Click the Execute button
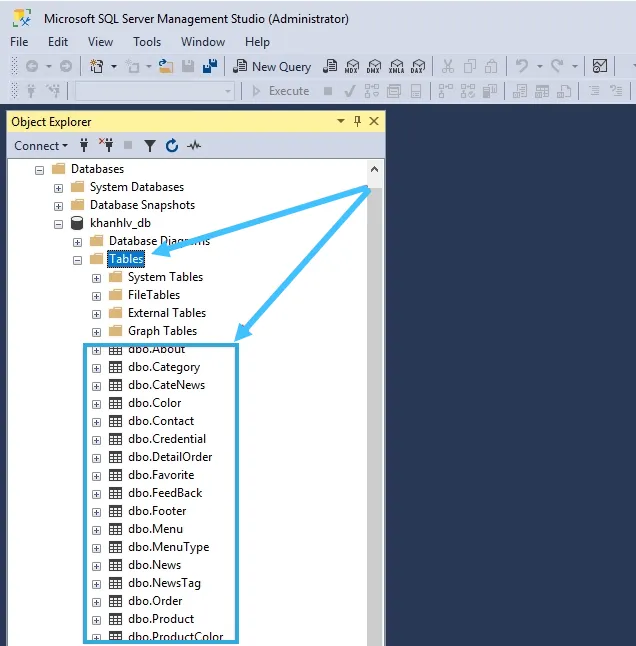The height and width of the screenshot is (646, 636). [x=281, y=91]
